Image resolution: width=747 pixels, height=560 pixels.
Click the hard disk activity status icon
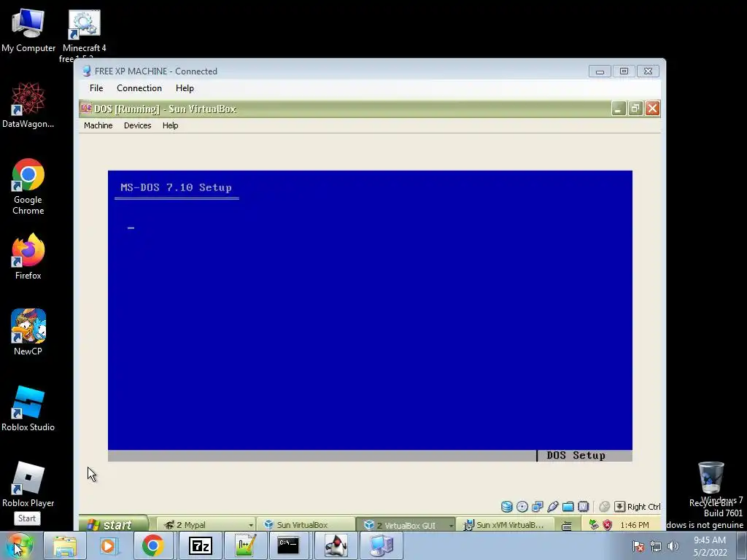point(507,507)
